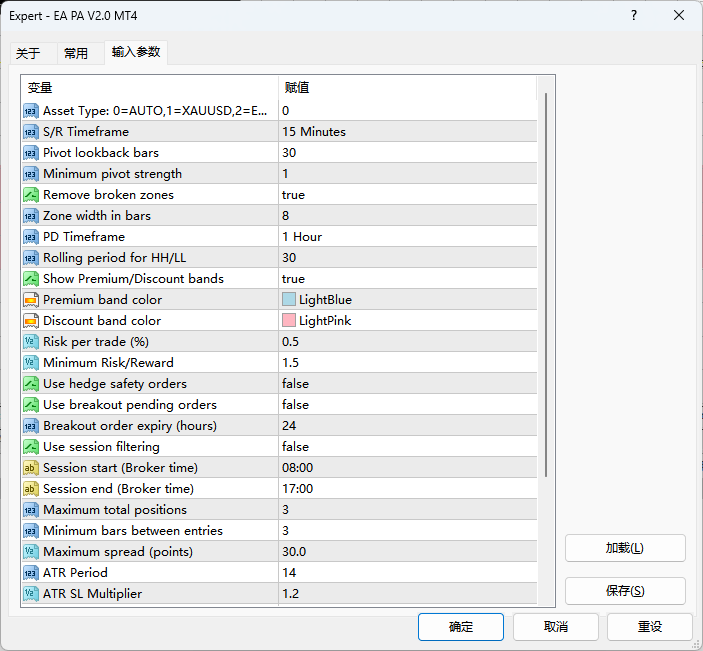
Task: Click the integer icon beside ATR Period
Action: coord(31,573)
